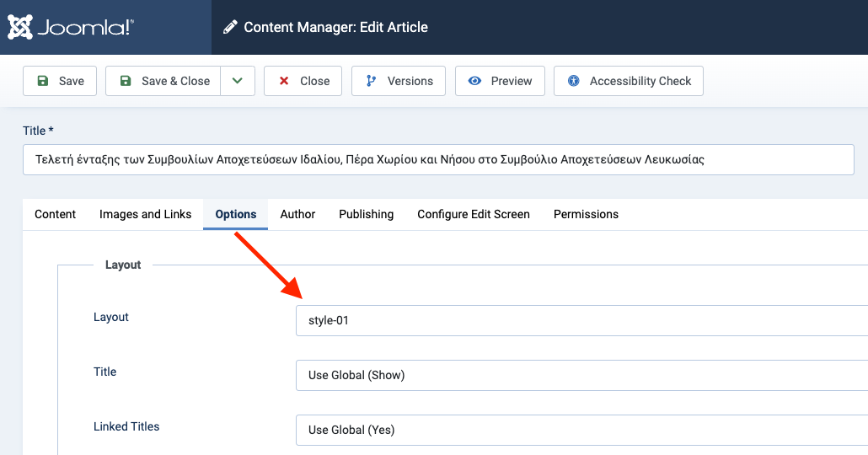Screen dimensions: 868x455
Task: Click the Save & Close disk icon
Action: tap(126, 81)
